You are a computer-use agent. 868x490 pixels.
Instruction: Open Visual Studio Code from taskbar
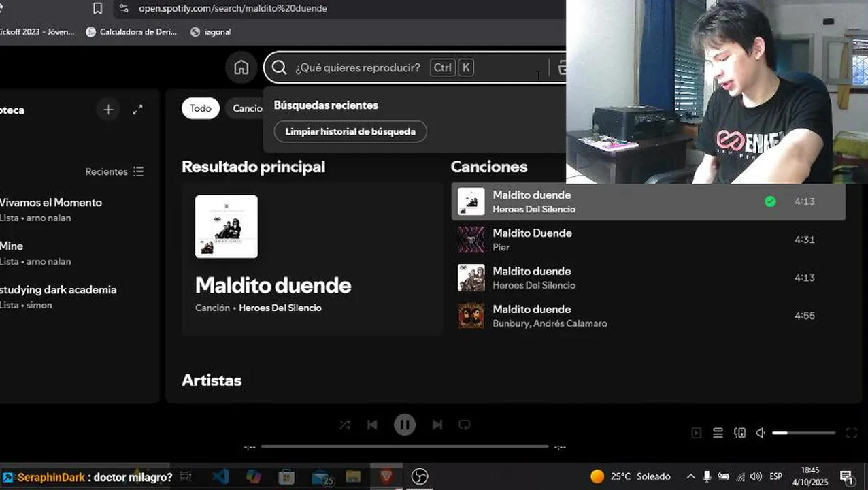click(x=220, y=476)
